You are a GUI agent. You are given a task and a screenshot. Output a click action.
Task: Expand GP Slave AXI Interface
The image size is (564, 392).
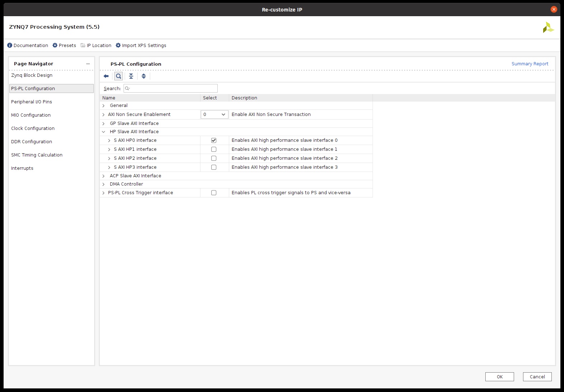103,123
